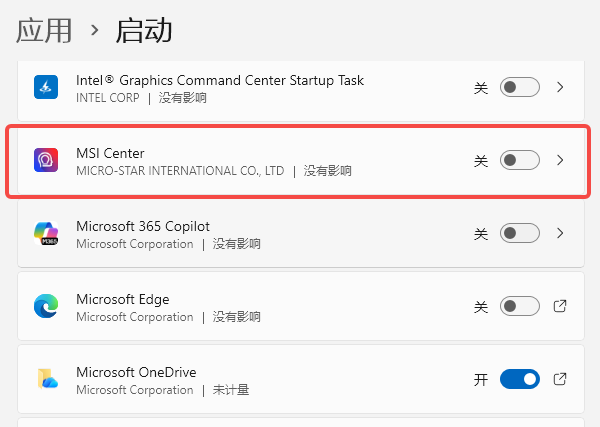Screen dimensions: 600x427
Task: Enable Intel Graphics Command Center startup
Action: [519, 88]
